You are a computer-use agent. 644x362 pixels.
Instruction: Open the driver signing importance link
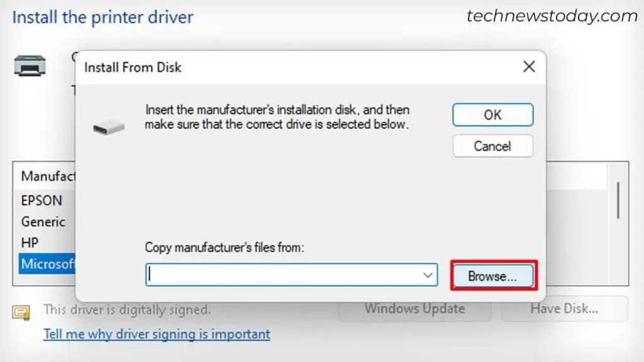pos(157,334)
